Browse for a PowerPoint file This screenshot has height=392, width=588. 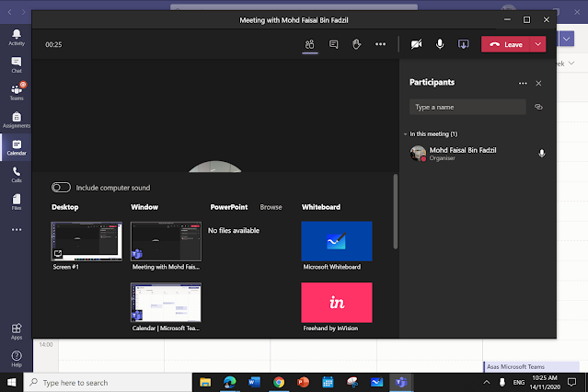point(271,207)
